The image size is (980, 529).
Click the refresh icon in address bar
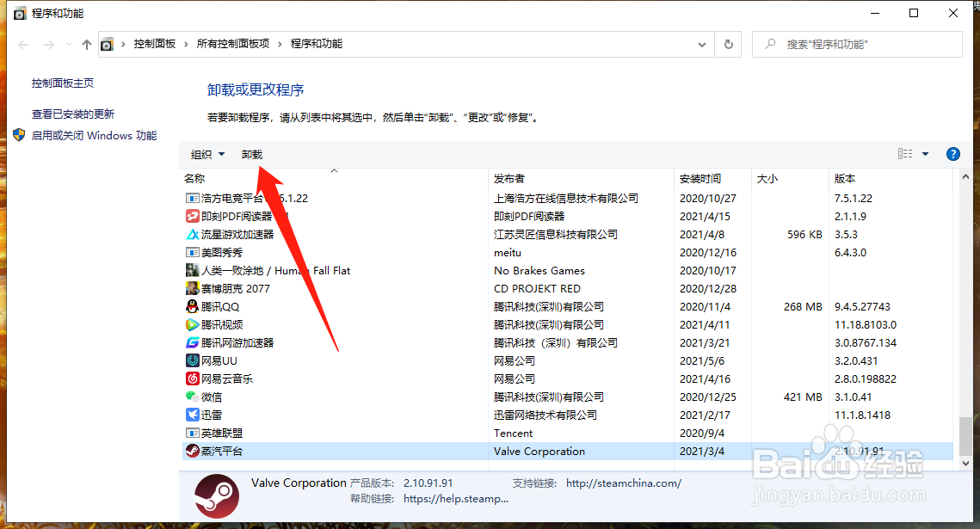click(x=728, y=43)
